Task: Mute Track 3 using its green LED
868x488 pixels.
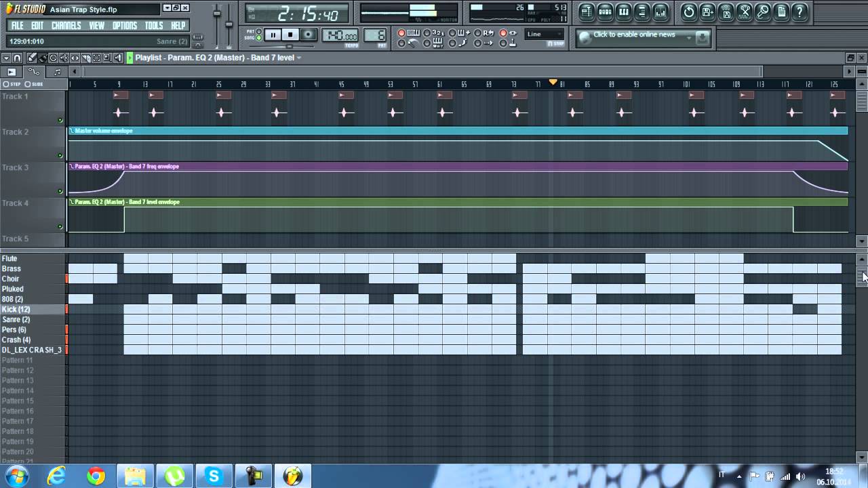Action: [x=60, y=192]
